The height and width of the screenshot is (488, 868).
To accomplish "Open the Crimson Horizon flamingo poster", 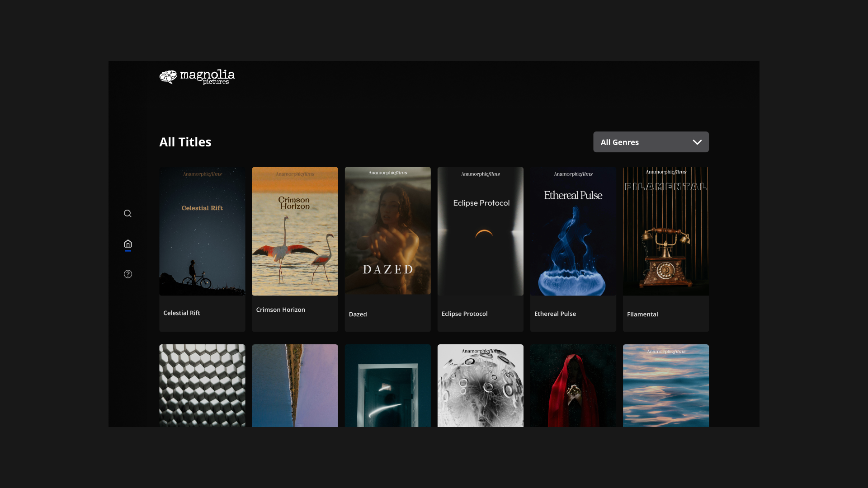I will point(295,231).
